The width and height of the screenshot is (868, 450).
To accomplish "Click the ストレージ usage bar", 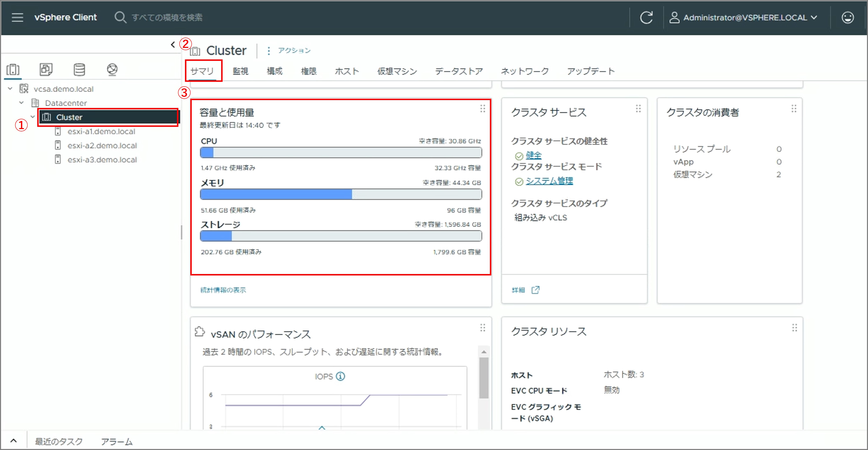I will click(x=341, y=236).
